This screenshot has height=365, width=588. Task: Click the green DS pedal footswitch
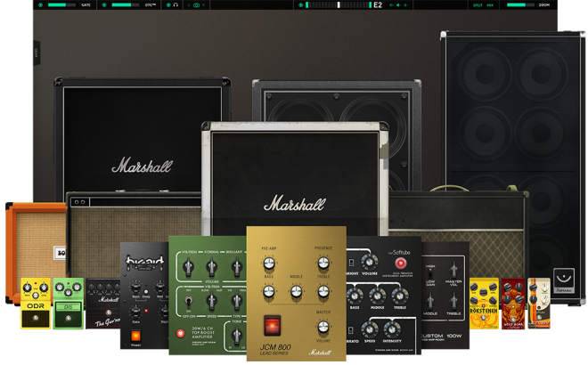point(69,319)
